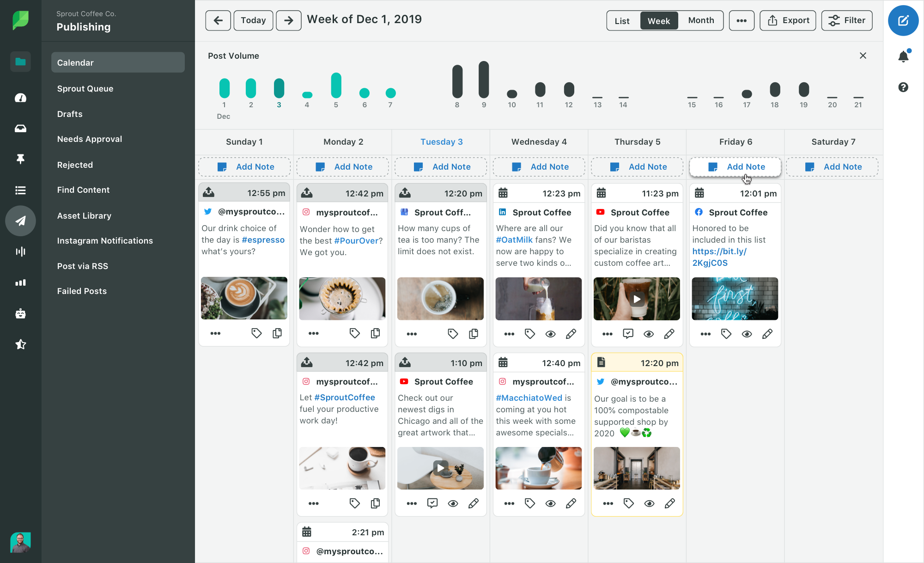Open the Compose new post button
This screenshot has width=924, height=563.
pyautogui.click(x=903, y=21)
